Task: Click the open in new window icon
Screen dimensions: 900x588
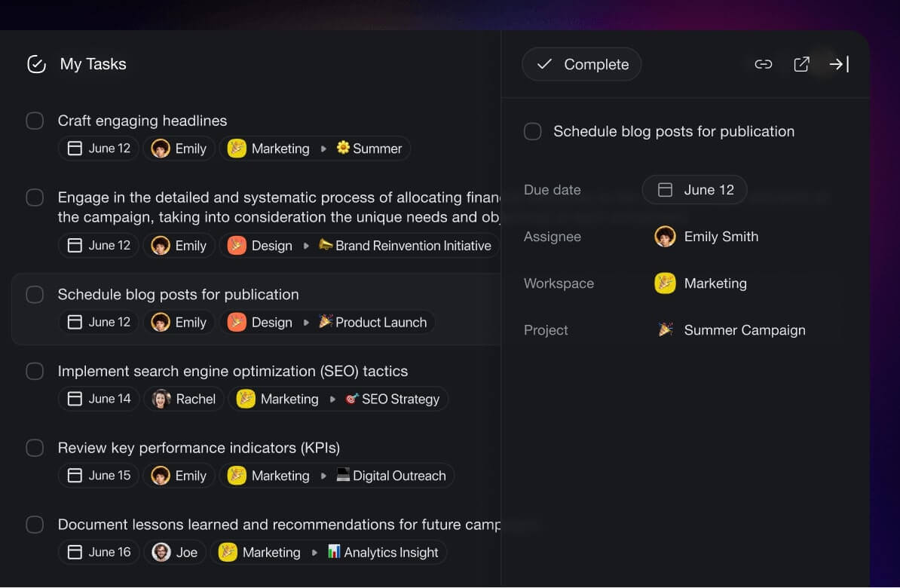Action: pyautogui.click(x=801, y=64)
